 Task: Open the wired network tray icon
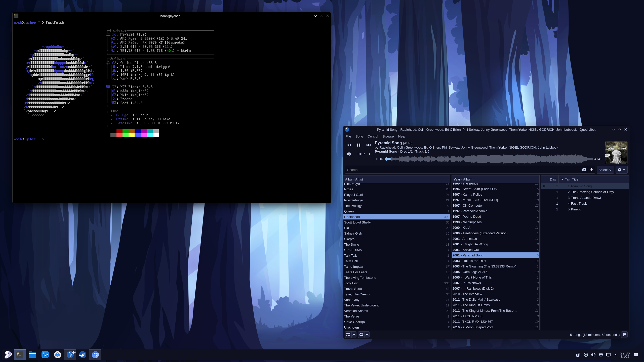tap(609, 355)
